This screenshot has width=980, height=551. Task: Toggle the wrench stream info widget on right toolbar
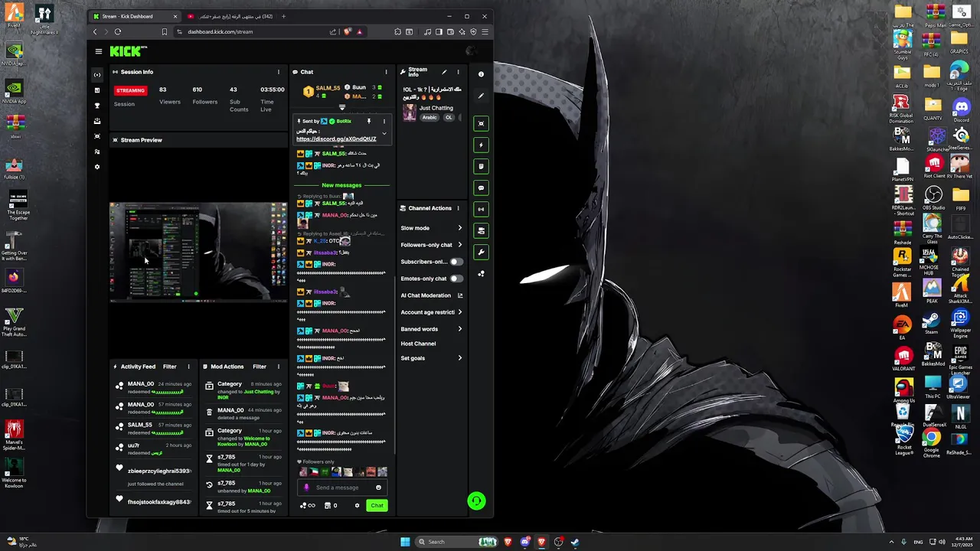[x=481, y=252]
